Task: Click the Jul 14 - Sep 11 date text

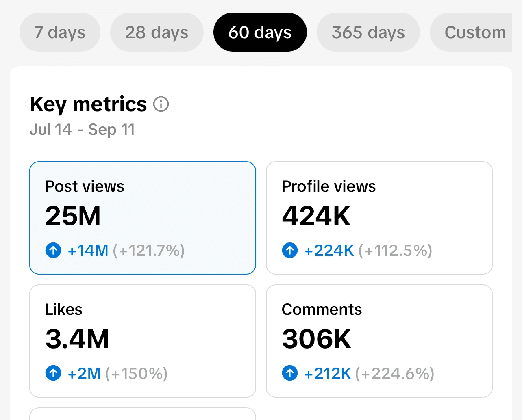Action: pos(82,130)
